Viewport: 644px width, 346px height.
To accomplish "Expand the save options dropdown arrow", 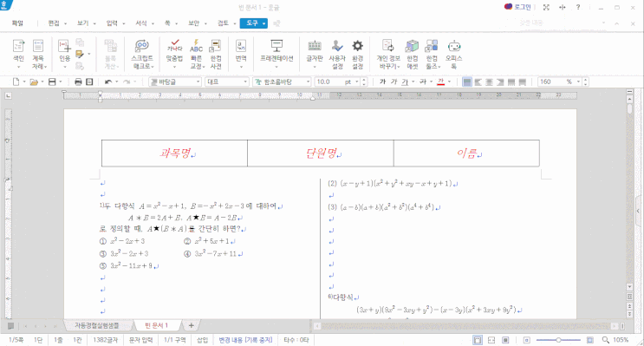I will (x=61, y=82).
